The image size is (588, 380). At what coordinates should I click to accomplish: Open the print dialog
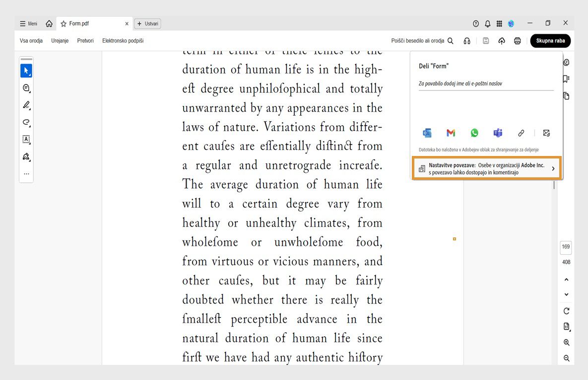[x=517, y=41]
